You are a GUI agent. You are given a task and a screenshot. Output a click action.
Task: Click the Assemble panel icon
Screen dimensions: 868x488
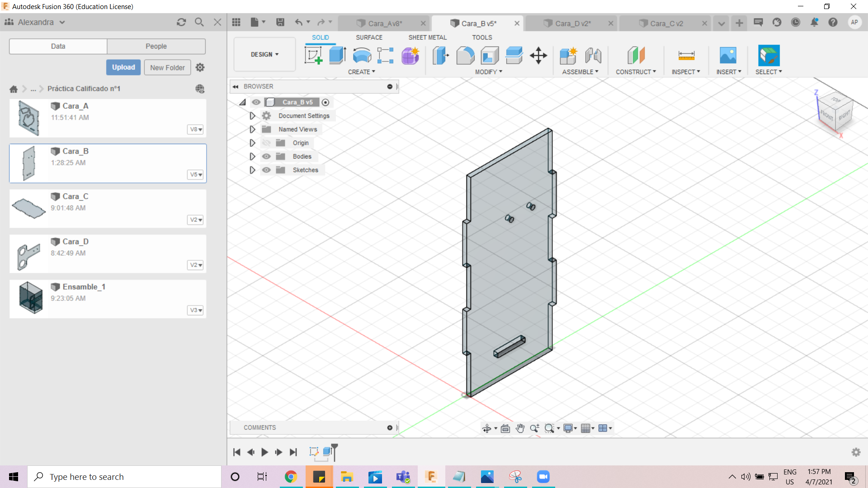[568, 55]
